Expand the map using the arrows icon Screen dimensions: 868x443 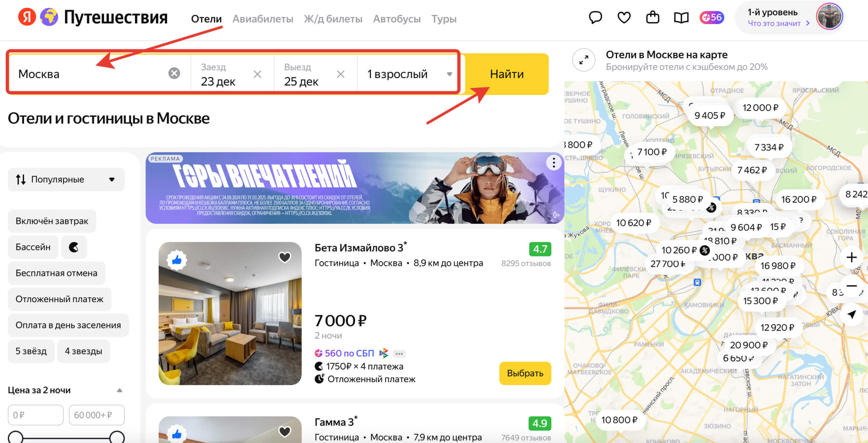pyautogui.click(x=584, y=60)
